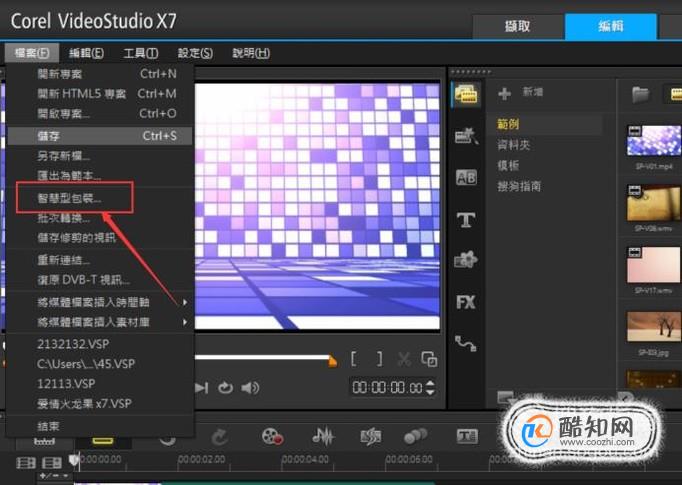The height and width of the screenshot is (485, 682).
Task: Choose 結束 to exit the program
Action: (100, 426)
